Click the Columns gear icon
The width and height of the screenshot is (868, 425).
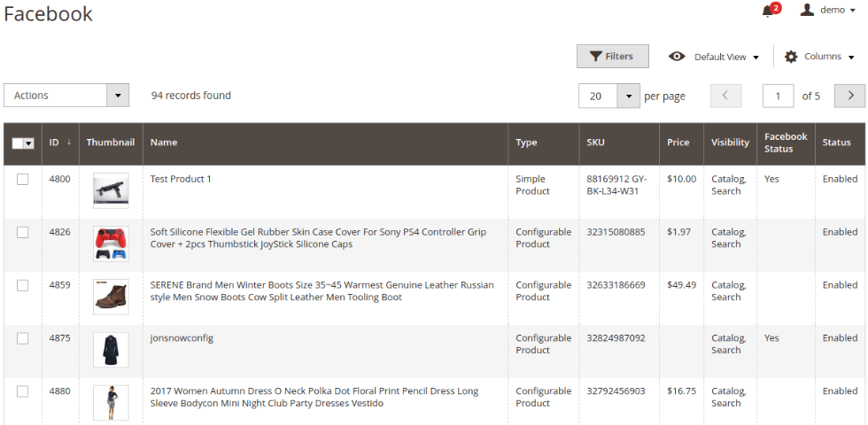(791, 57)
